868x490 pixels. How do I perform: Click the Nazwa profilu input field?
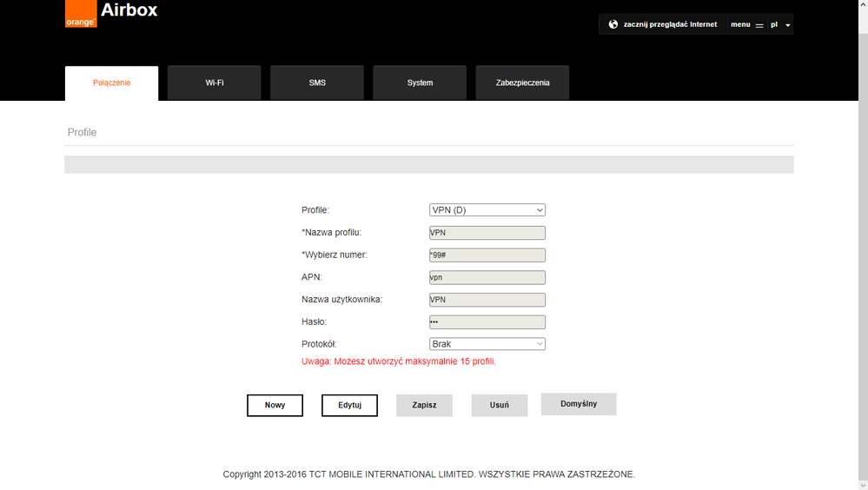pyautogui.click(x=487, y=233)
